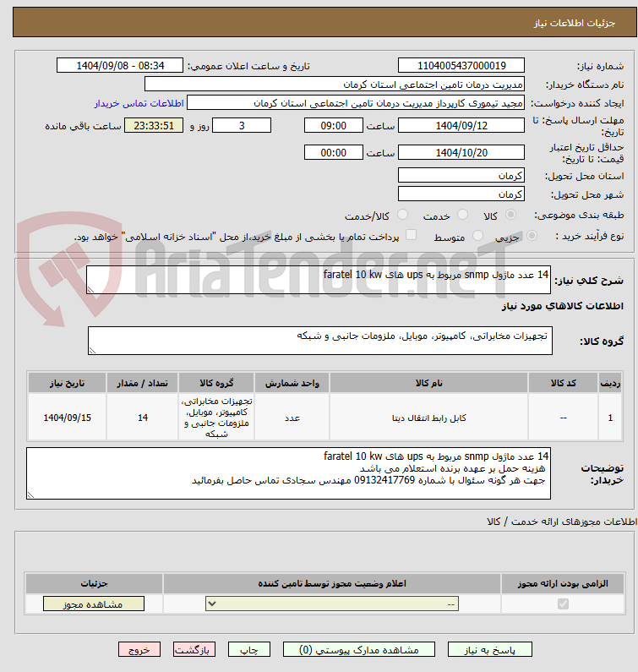Click the تعداد / مقدار column header
This screenshot has width=638, height=672.
coord(142,383)
